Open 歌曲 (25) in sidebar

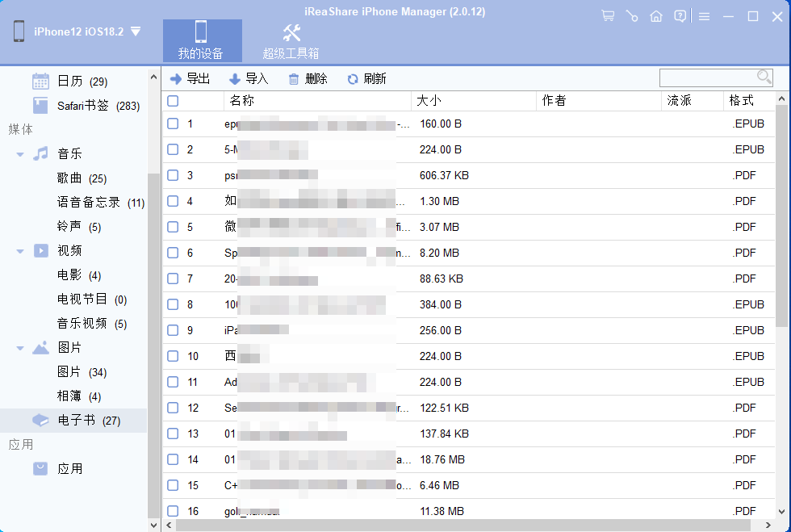point(82,178)
